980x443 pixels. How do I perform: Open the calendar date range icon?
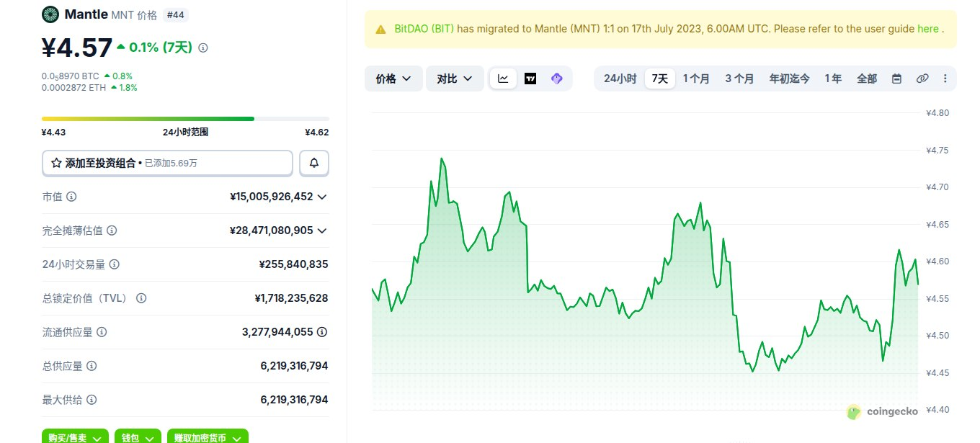(897, 79)
